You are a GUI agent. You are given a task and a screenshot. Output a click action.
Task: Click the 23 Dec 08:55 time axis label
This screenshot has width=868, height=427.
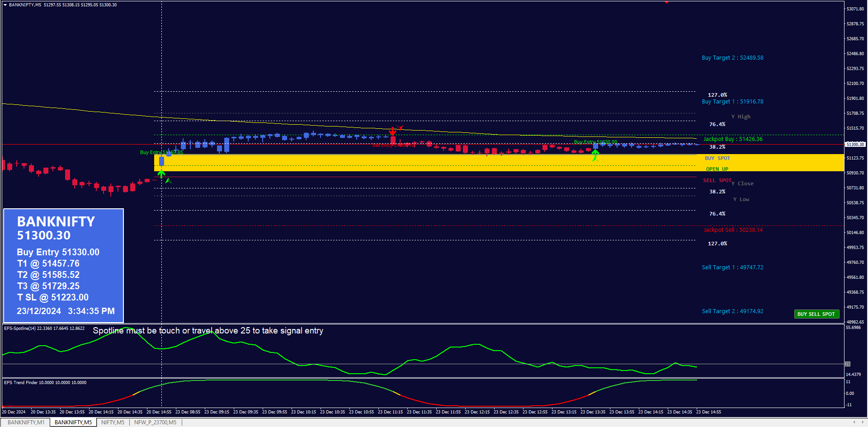point(188,412)
